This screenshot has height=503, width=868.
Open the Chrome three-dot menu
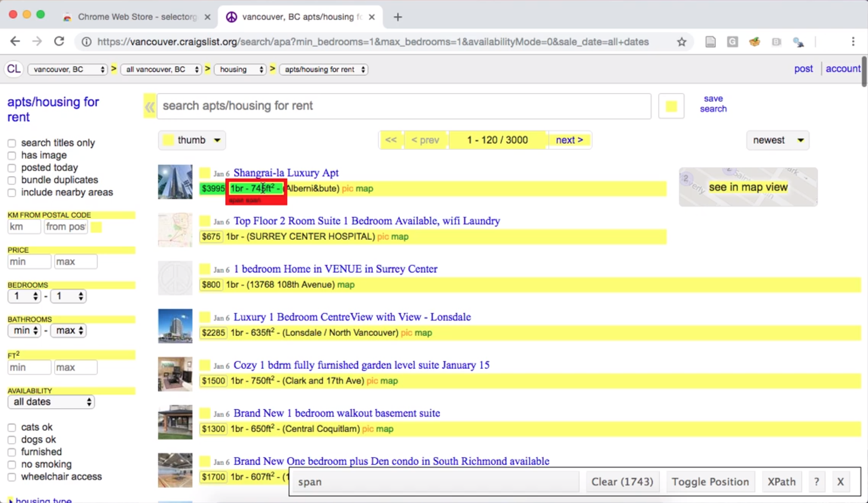[853, 42]
